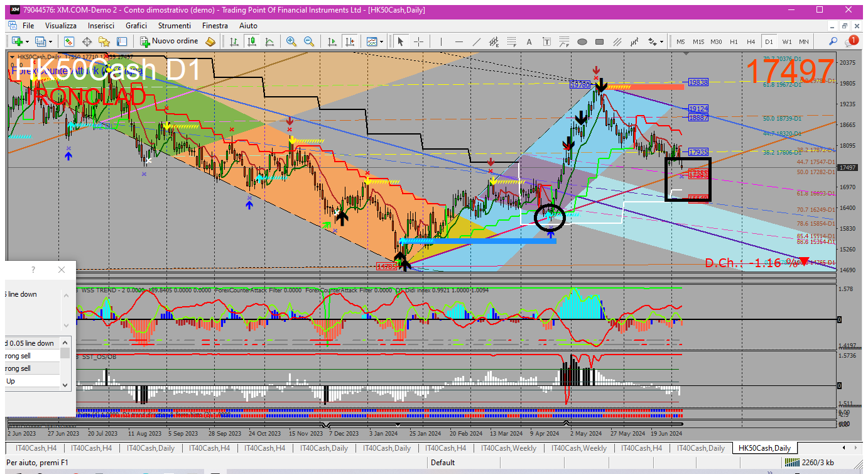Select the D1 timeframe button
Image resolution: width=868 pixels, height=474 pixels.
769,41
